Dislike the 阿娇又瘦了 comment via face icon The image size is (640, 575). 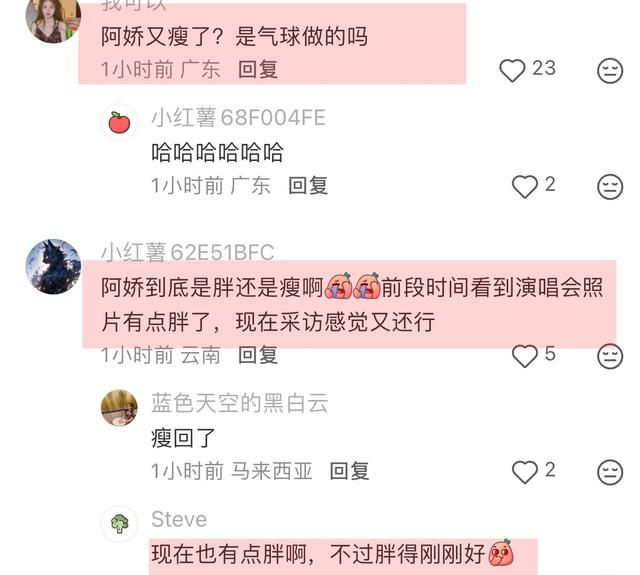610,71
